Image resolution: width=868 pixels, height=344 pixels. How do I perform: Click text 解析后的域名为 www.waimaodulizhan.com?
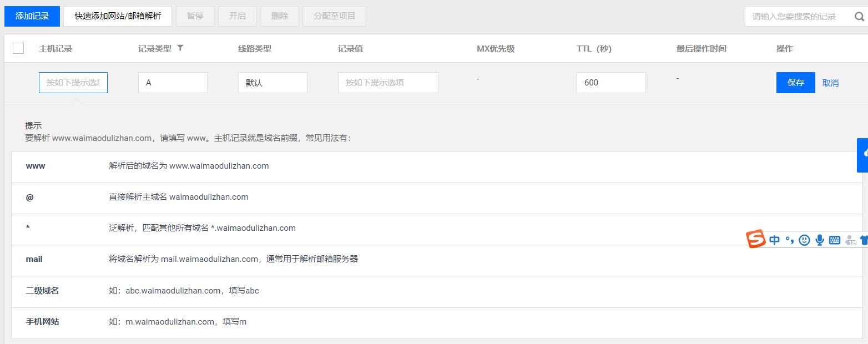click(x=189, y=166)
